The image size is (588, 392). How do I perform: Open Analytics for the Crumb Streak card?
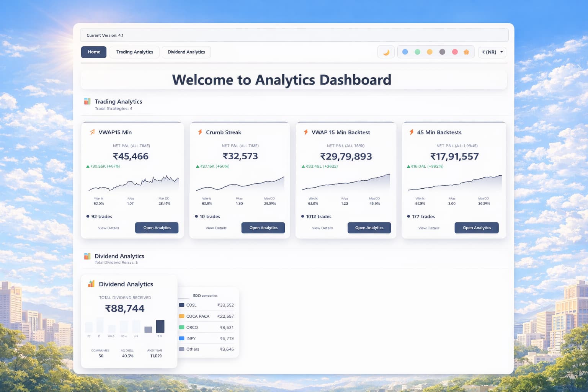(x=263, y=228)
